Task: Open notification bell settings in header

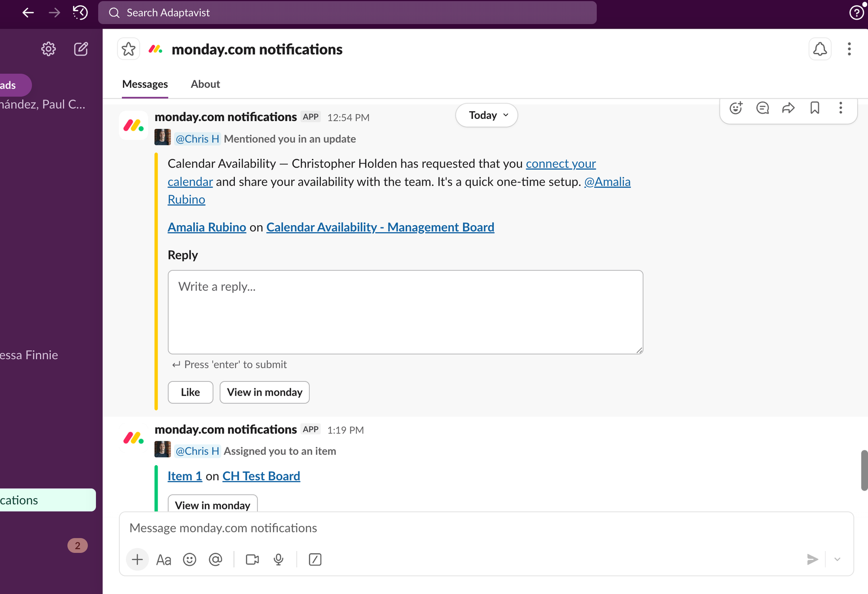Action: [820, 49]
